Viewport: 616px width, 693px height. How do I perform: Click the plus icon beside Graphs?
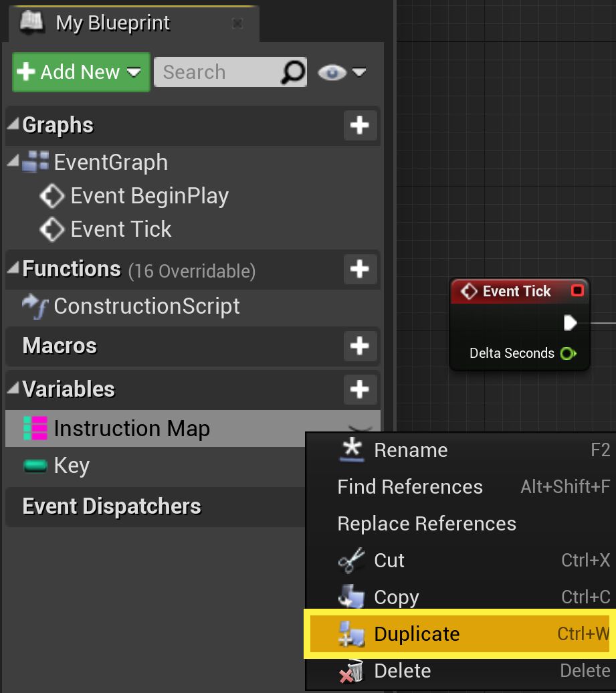360,125
